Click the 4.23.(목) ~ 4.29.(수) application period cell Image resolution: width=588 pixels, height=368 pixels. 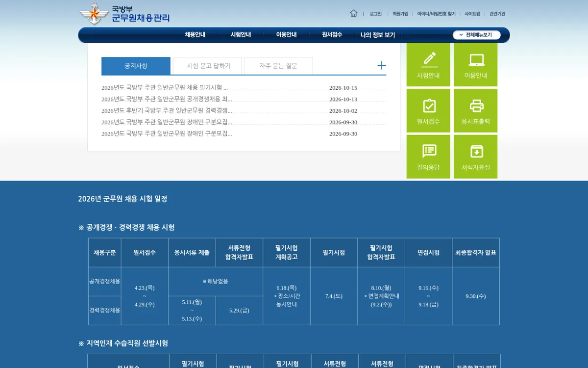pyautogui.click(x=145, y=296)
